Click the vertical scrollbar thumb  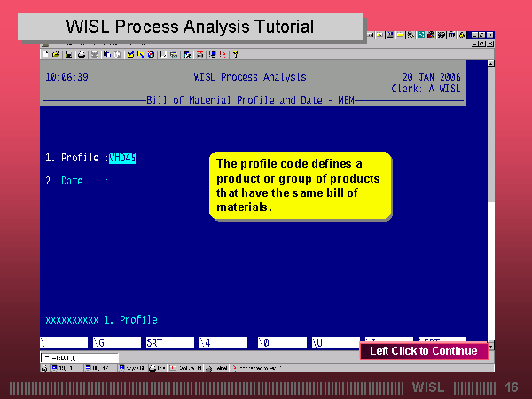click(491, 135)
